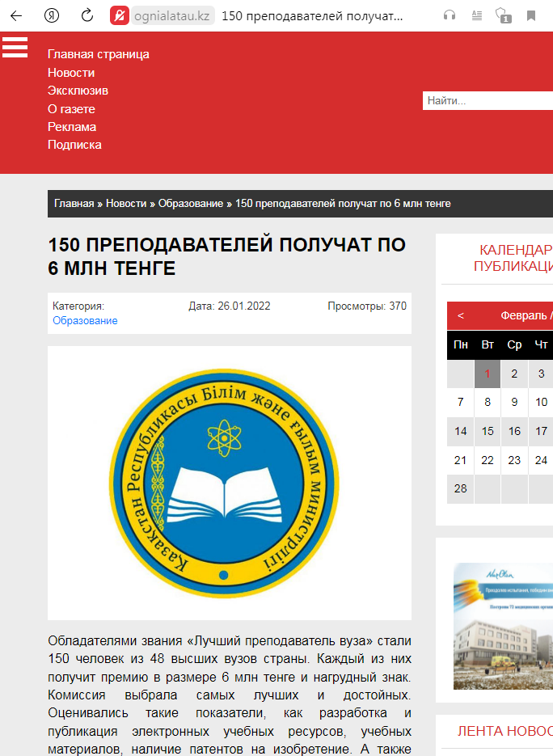Click the Ministry of Education emblem image
Screen dimensions: 553x756
click(x=230, y=483)
